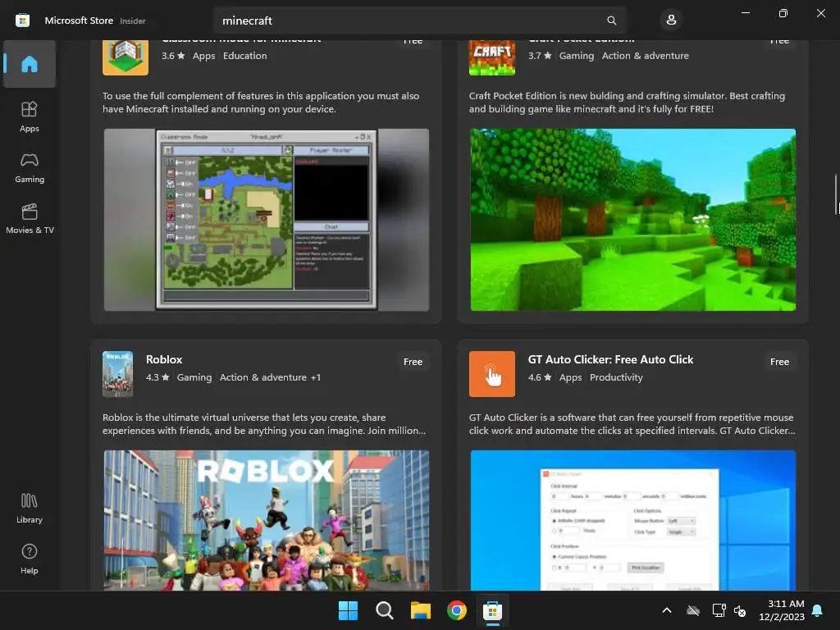This screenshot has height=630, width=840.
Task: Click the 'Insider' label in the title bar
Action: [x=132, y=21]
